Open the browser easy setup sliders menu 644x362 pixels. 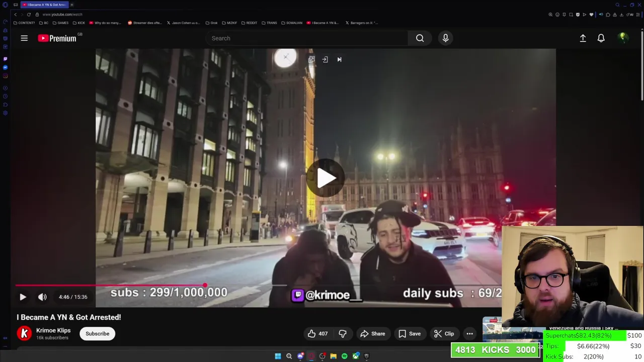(639, 15)
